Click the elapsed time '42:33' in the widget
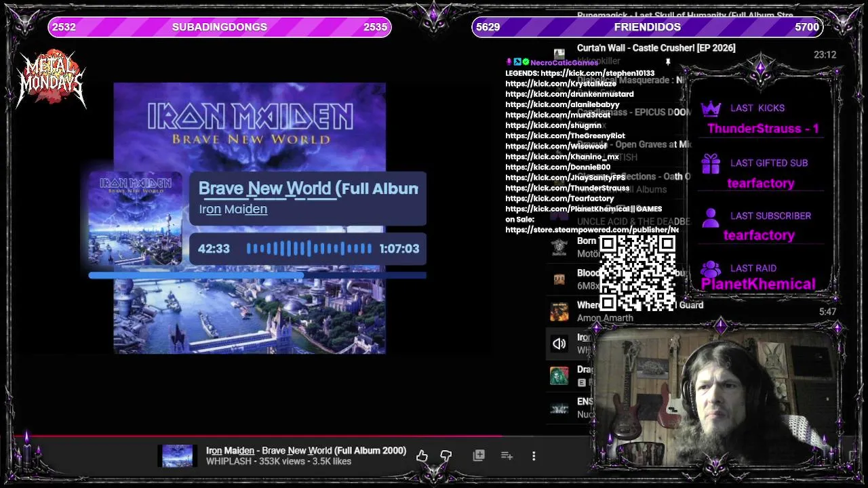Image resolution: width=868 pixels, height=488 pixels. (214, 249)
